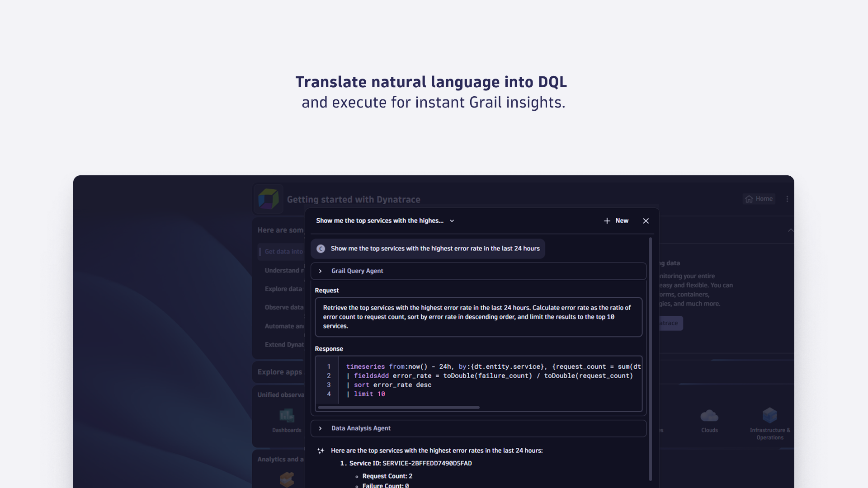Click the C avatar on the chat message
The height and width of the screenshot is (488, 868).
click(321, 249)
